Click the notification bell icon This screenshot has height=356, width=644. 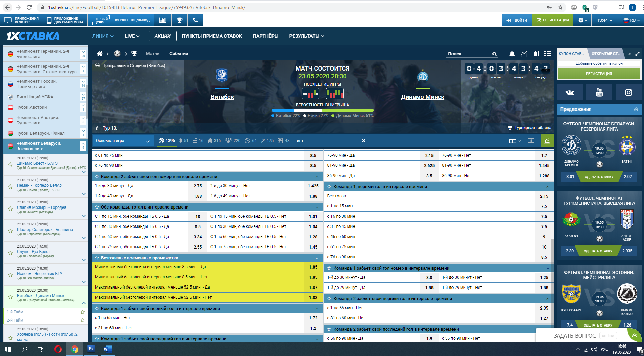(512, 54)
